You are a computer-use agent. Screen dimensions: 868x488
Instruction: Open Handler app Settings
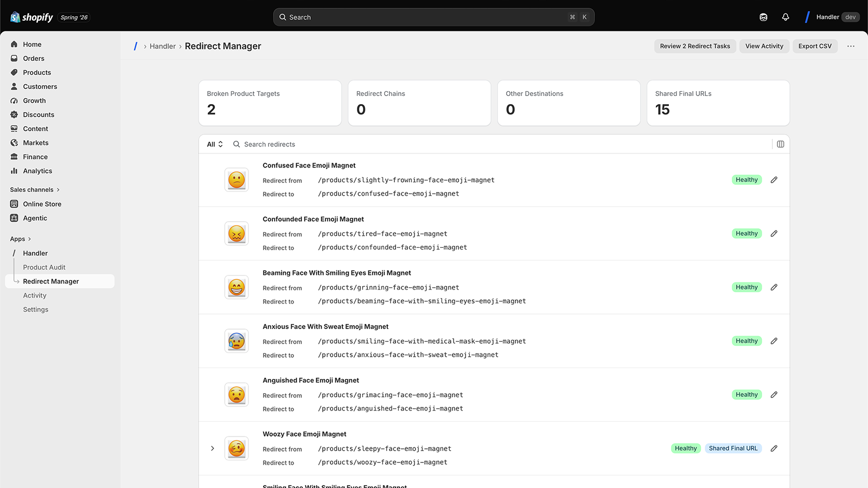coord(36,310)
